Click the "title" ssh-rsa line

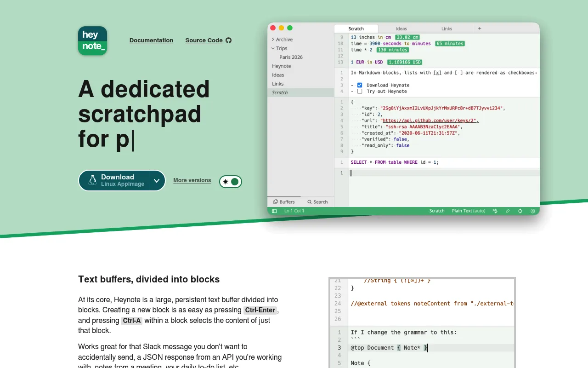point(412,126)
